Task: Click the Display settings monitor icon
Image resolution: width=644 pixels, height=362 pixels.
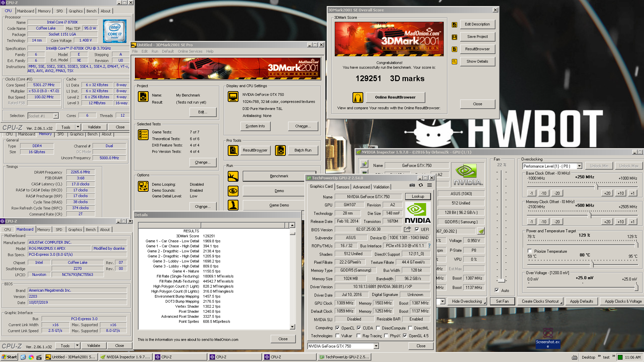Action: click(x=233, y=97)
